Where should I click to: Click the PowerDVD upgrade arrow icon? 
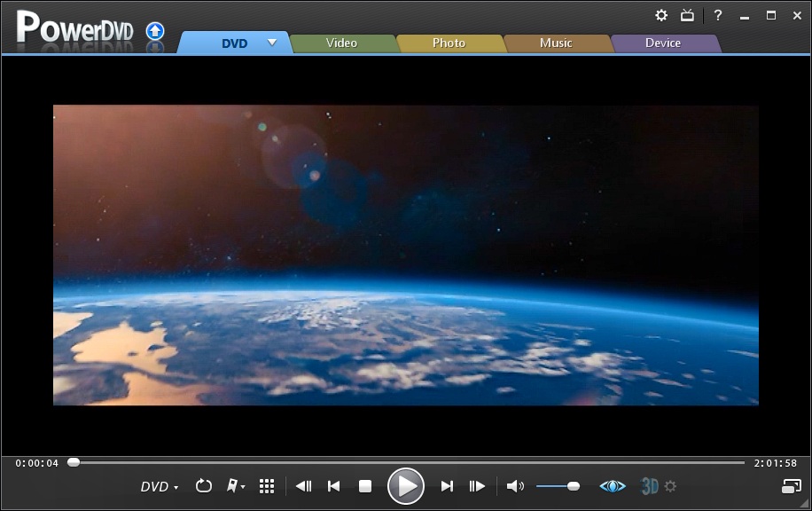tap(155, 32)
